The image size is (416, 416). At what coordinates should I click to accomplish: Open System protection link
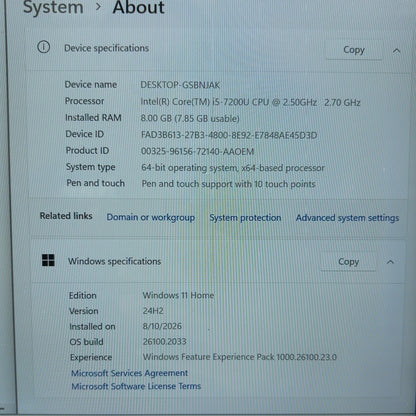pos(245,218)
